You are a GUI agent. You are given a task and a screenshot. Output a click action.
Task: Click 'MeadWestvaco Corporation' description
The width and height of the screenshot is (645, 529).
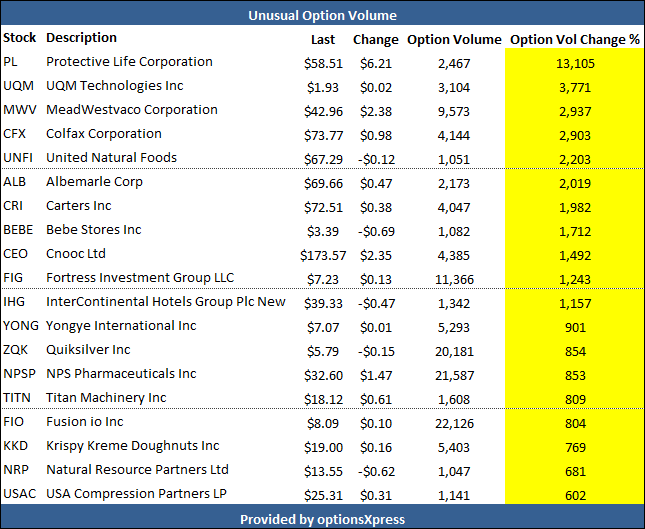[x=132, y=110]
